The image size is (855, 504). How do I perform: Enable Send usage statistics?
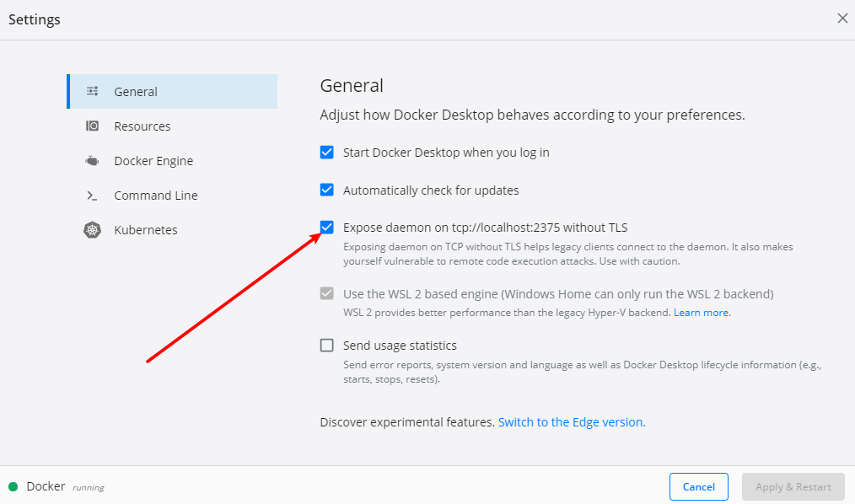326,345
